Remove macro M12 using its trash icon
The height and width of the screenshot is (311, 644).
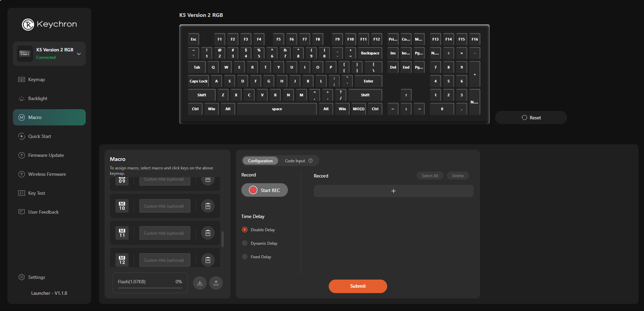click(x=208, y=260)
